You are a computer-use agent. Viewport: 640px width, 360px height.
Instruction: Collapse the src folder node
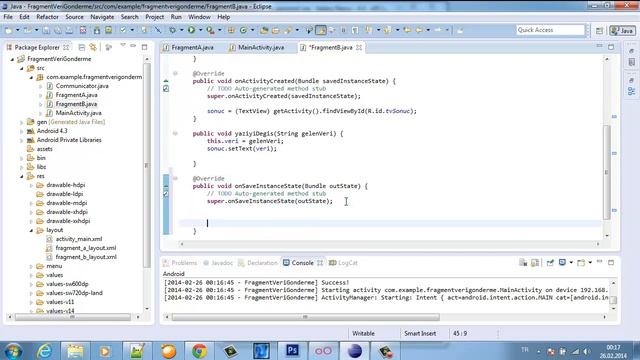point(22,68)
